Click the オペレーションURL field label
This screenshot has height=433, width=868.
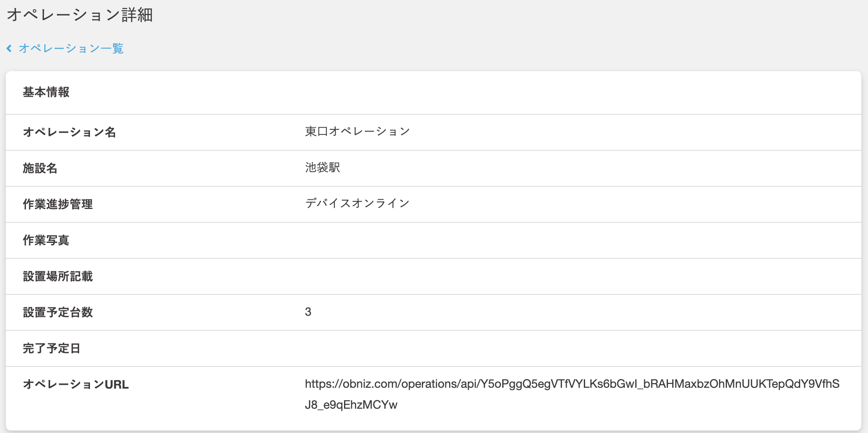click(x=76, y=384)
